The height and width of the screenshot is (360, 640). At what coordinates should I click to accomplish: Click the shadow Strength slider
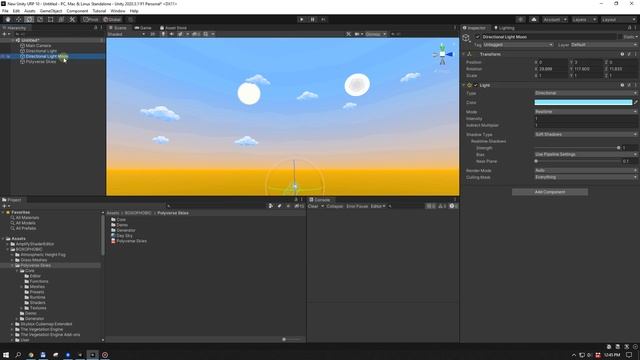(577, 148)
